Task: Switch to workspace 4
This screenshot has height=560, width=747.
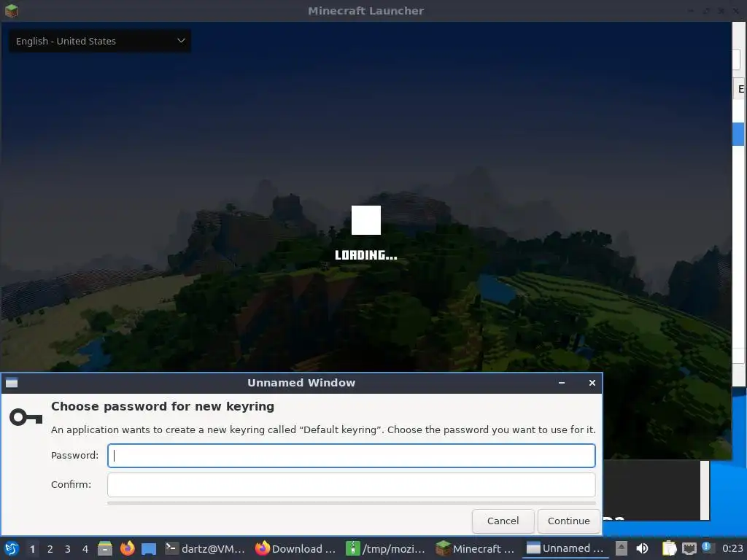Action: click(85, 549)
